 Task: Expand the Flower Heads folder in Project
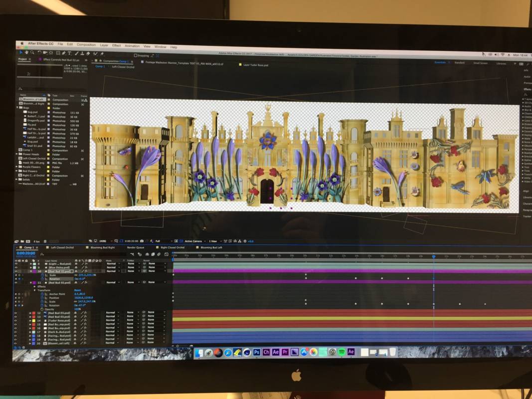tap(18, 154)
